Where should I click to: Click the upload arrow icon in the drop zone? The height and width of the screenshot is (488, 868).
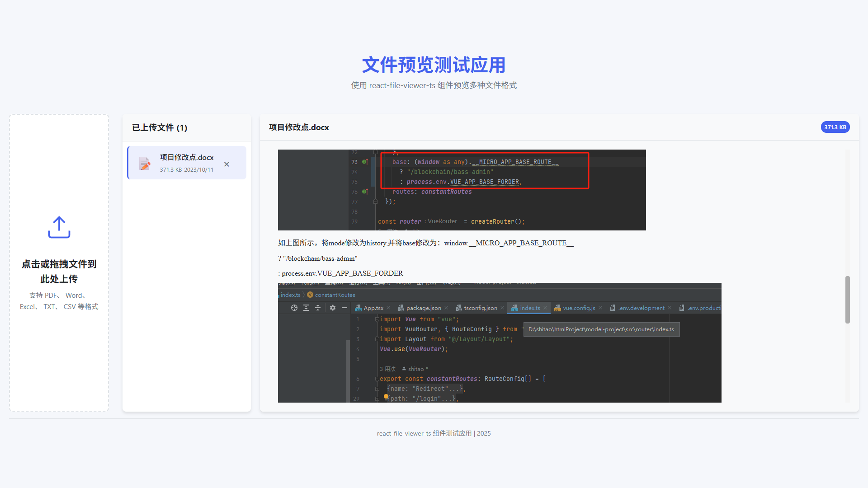pyautogui.click(x=59, y=227)
